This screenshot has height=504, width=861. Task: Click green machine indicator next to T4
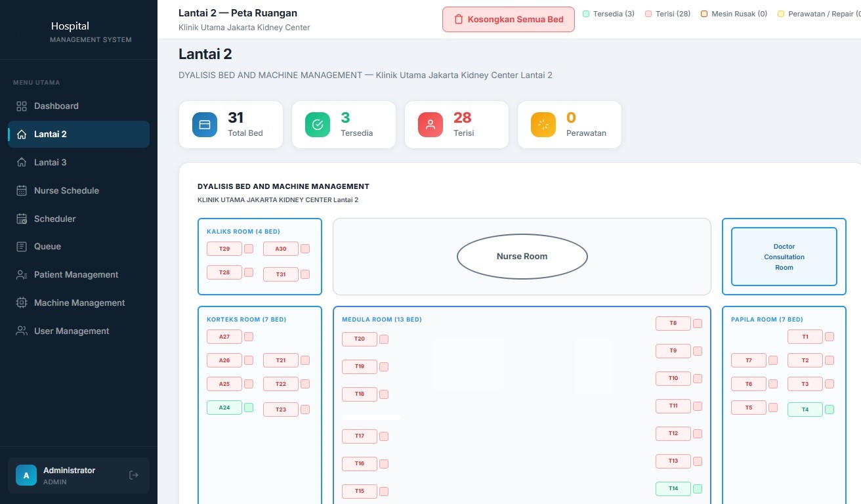click(829, 409)
